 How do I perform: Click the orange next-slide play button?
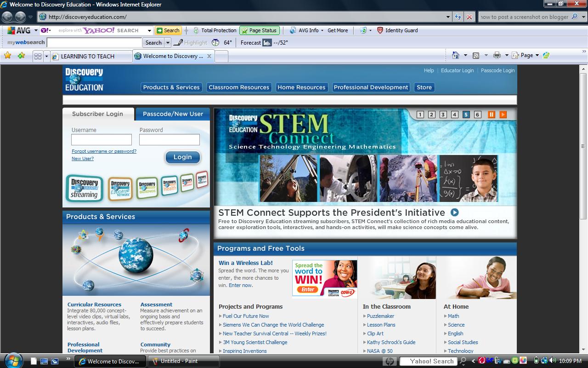coord(503,115)
